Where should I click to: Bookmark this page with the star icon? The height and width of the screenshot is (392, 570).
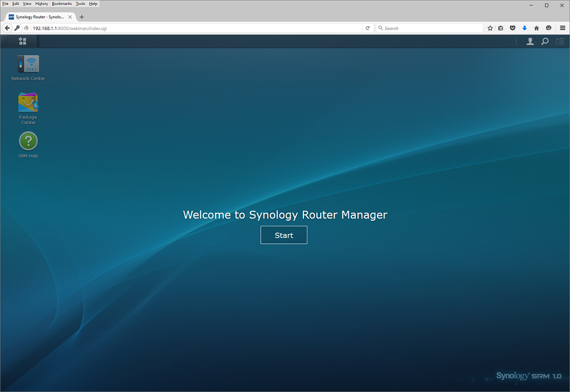[x=490, y=28]
